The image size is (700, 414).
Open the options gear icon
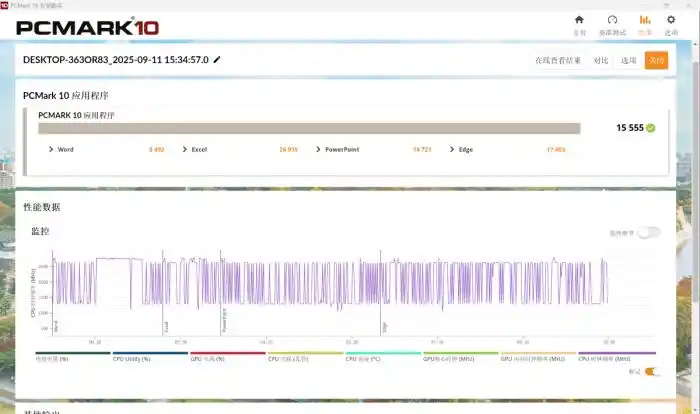pos(671,20)
